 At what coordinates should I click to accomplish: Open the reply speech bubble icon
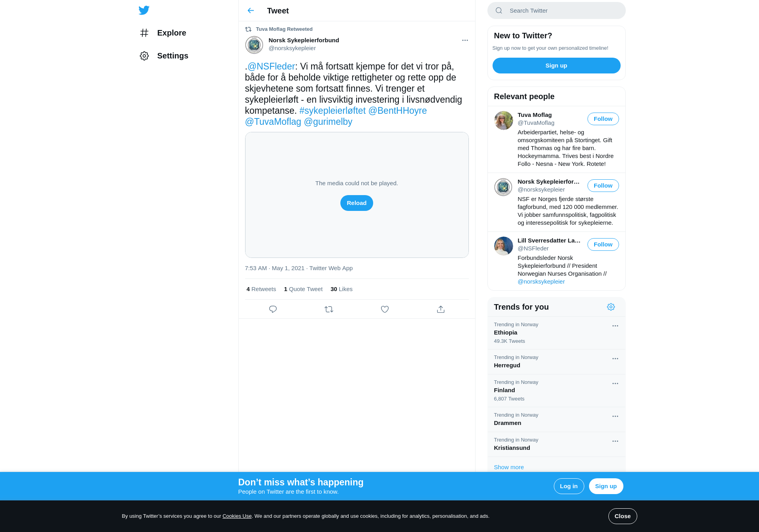click(273, 309)
